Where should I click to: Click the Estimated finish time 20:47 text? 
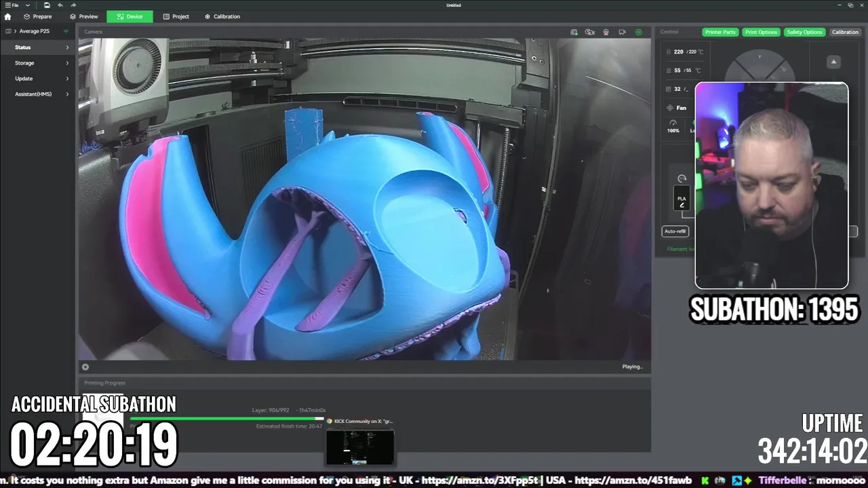(x=289, y=426)
